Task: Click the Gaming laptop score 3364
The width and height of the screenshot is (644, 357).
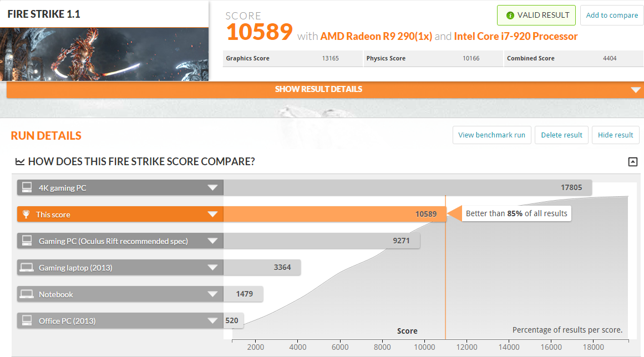Action: pos(282,268)
